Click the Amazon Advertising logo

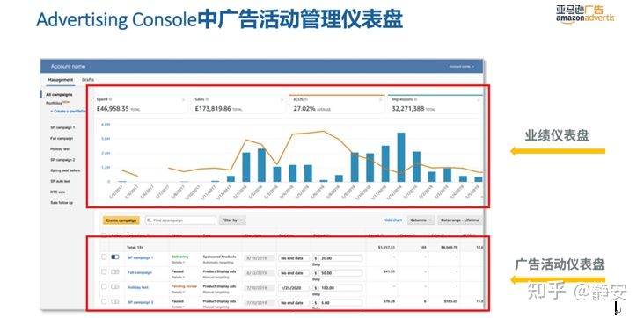pos(585,14)
